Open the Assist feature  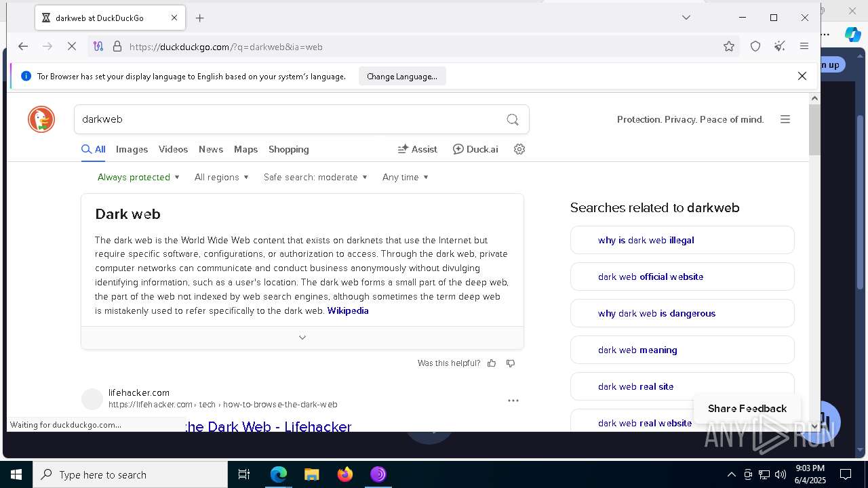point(417,149)
